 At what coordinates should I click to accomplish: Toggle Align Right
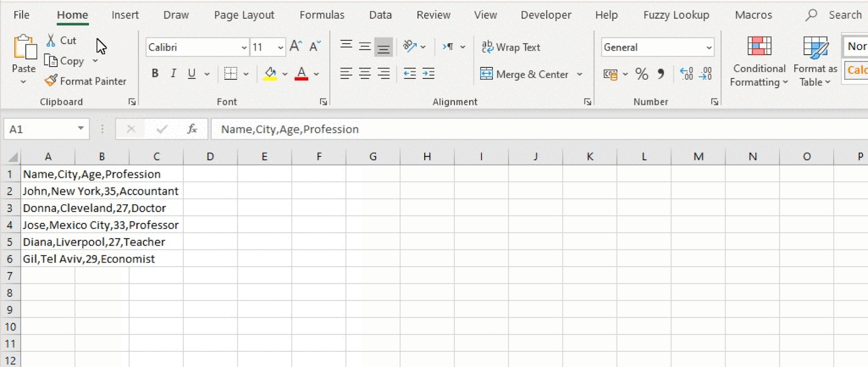point(384,73)
